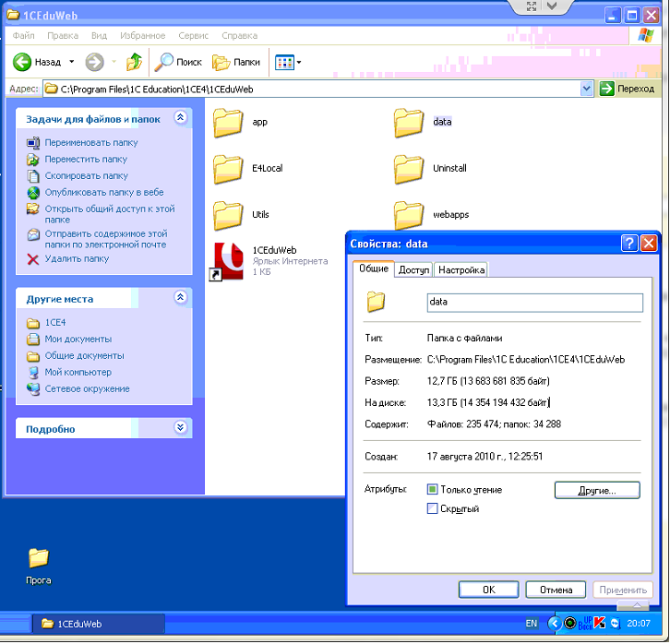The height and width of the screenshot is (644, 670).
Task: Switch to the Доступ tab
Action: (x=413, y=270)
